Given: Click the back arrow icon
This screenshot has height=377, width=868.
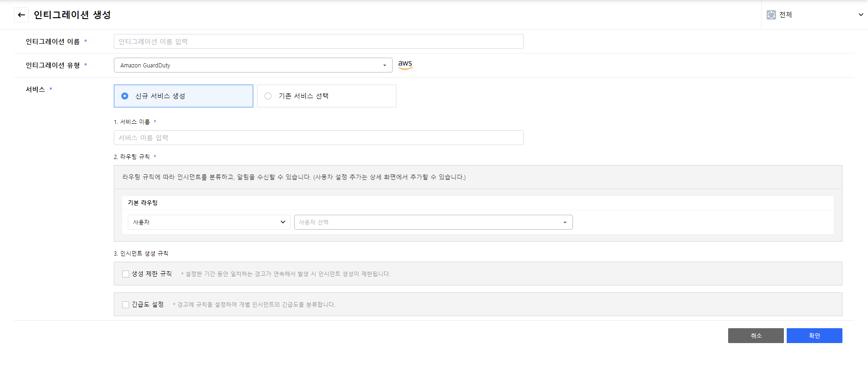Looking at the screenshot, I should point(21,15).
